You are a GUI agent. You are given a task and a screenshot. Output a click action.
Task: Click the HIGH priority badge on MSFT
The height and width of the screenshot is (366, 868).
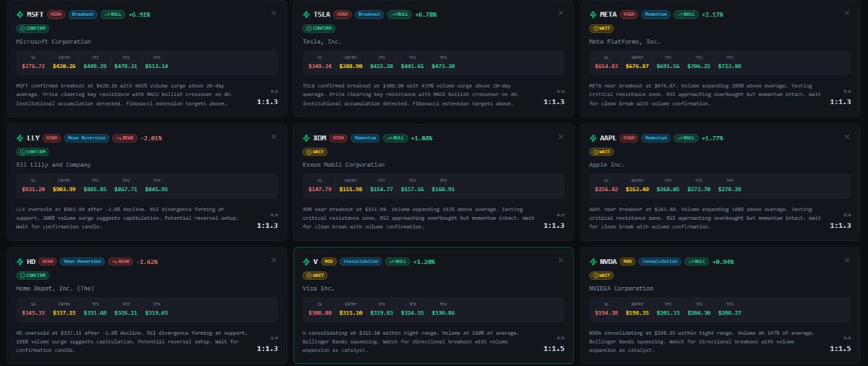[56, 14]
